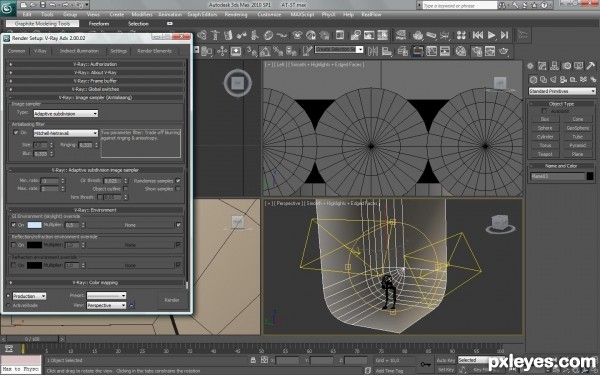The image size is (600, 375).
Task: Open the Rendering menu
Action: [x=236, y=15]
